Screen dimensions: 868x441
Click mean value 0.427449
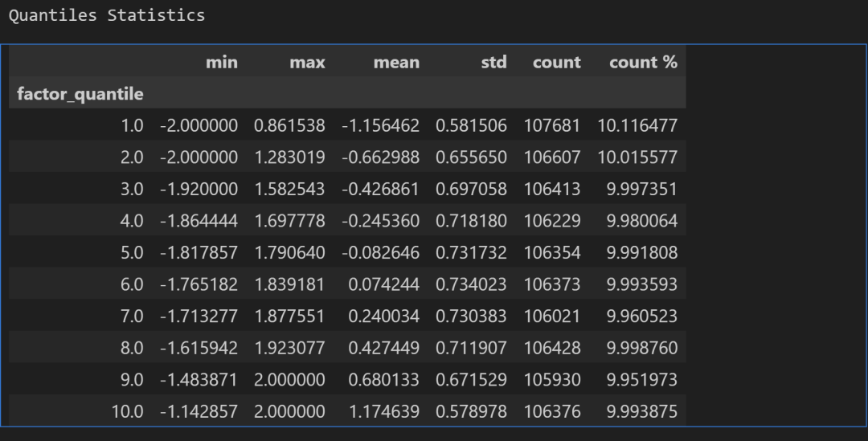tap(383, 348)
